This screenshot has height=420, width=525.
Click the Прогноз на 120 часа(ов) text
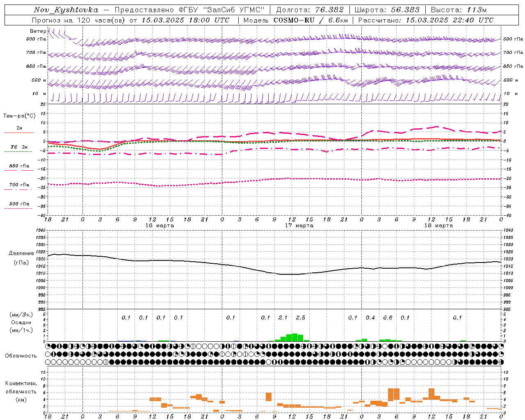click(x=79, y=20)
